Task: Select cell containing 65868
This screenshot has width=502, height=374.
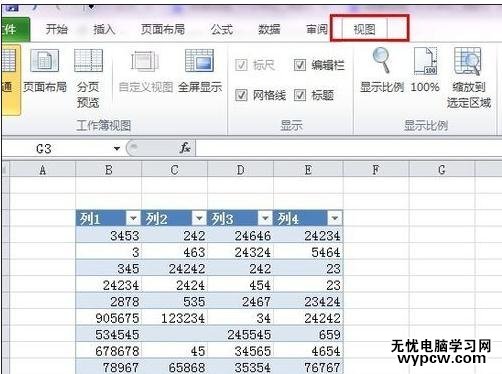Action: pyautogui.click(x=174, y=367)
